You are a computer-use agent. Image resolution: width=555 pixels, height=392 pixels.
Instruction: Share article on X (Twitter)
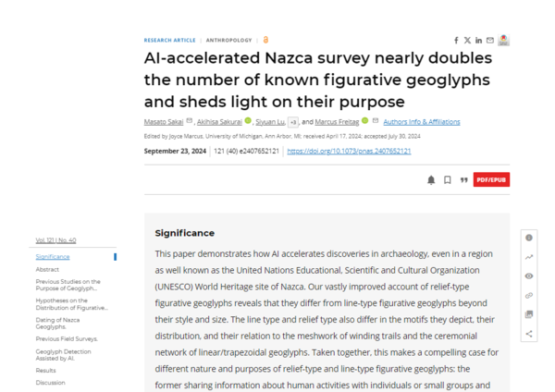tap(467, 41)
